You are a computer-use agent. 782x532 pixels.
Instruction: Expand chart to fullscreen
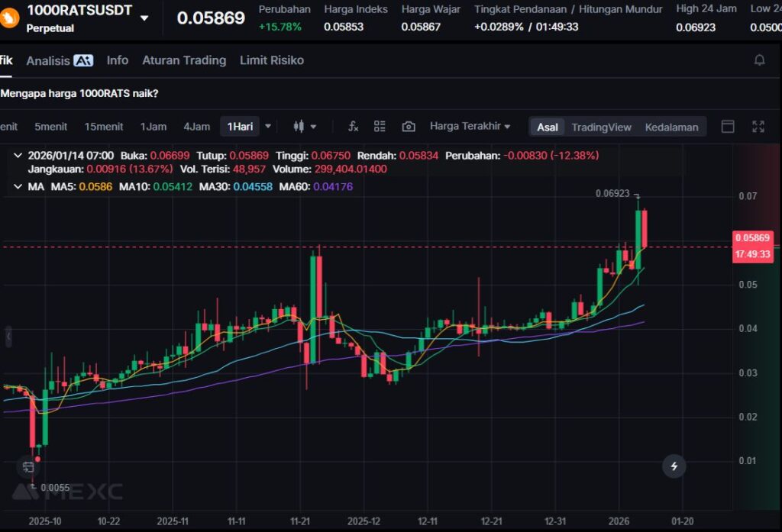coord(758,127)
